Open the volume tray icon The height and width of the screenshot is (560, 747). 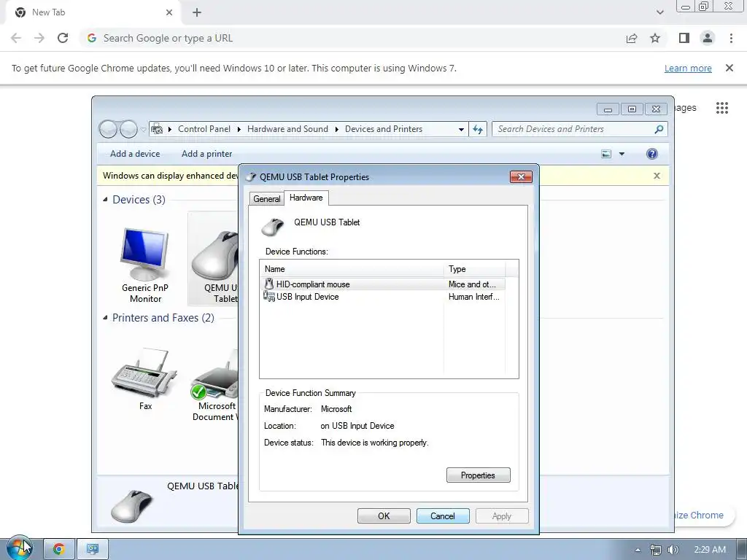pos(673,550)
